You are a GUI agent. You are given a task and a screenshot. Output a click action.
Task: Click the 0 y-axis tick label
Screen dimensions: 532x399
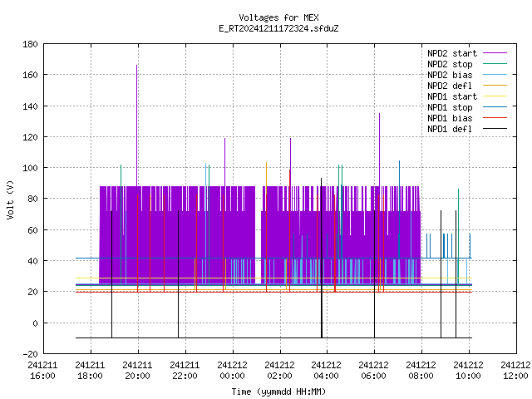pos(35,323)
